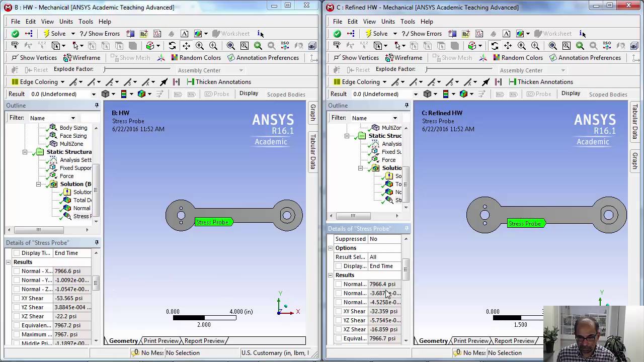
Task: Click Thicken Annotations in C: Refined HW
Action: click(541, 82)
